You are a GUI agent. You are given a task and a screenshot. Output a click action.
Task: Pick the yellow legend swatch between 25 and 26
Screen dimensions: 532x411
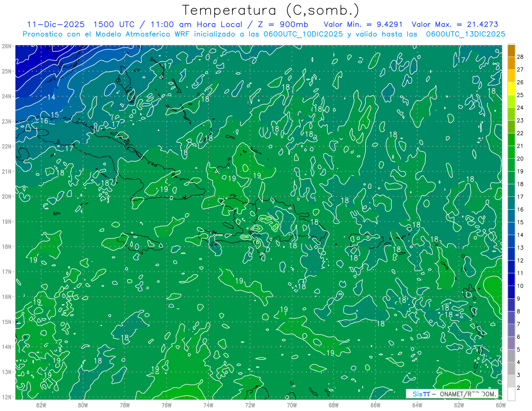[x=511, y=89]
